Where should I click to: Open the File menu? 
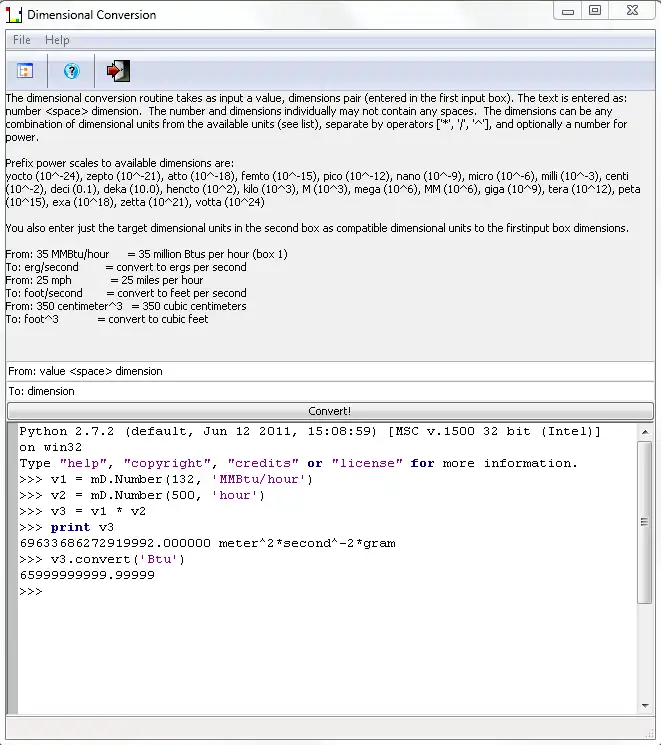21,40
